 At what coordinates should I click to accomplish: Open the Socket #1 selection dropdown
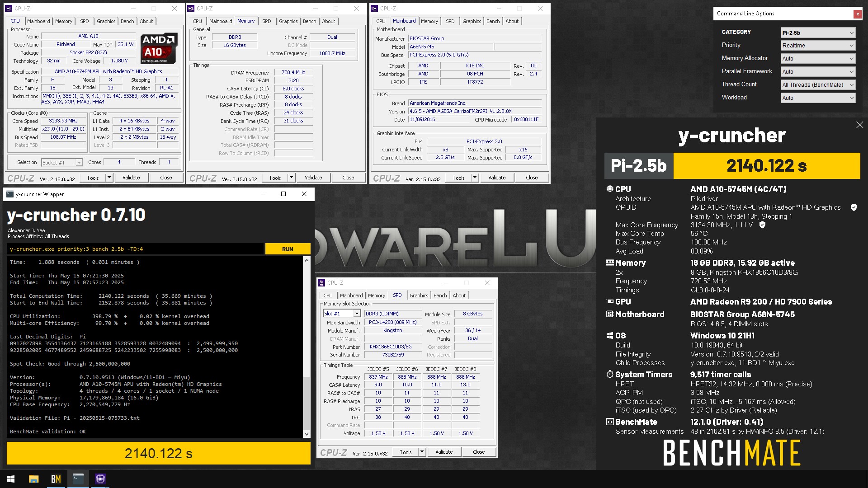(62, 163)
